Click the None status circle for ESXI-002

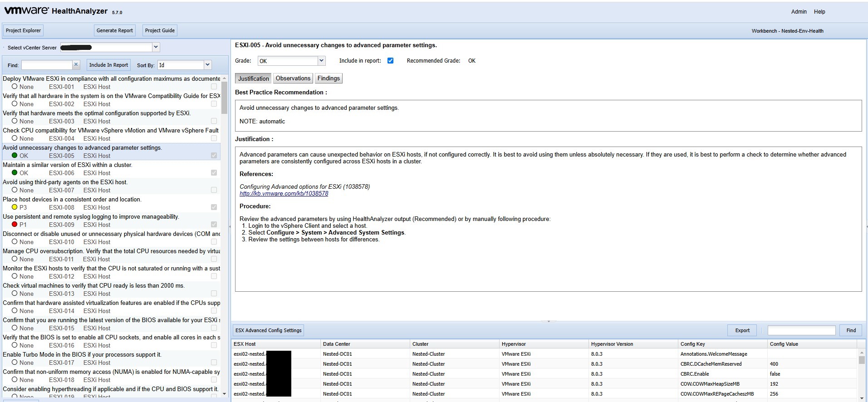point(15,104)
